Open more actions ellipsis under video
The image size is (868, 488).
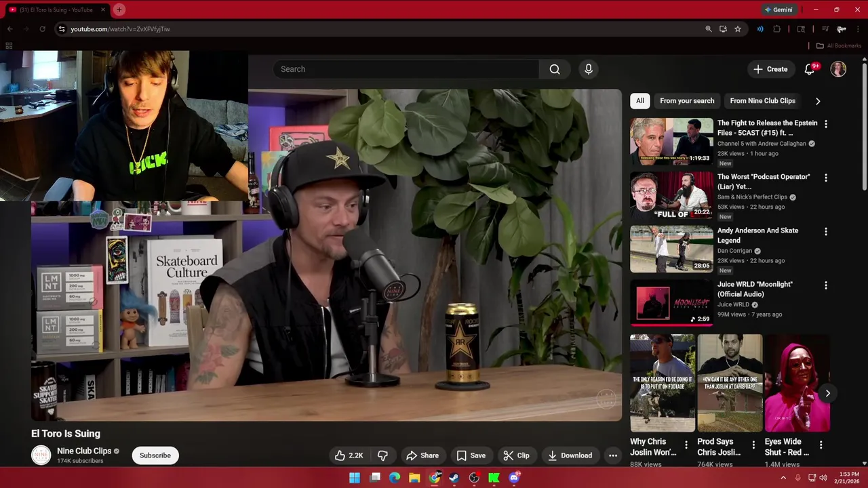click(x=613, y=455)
